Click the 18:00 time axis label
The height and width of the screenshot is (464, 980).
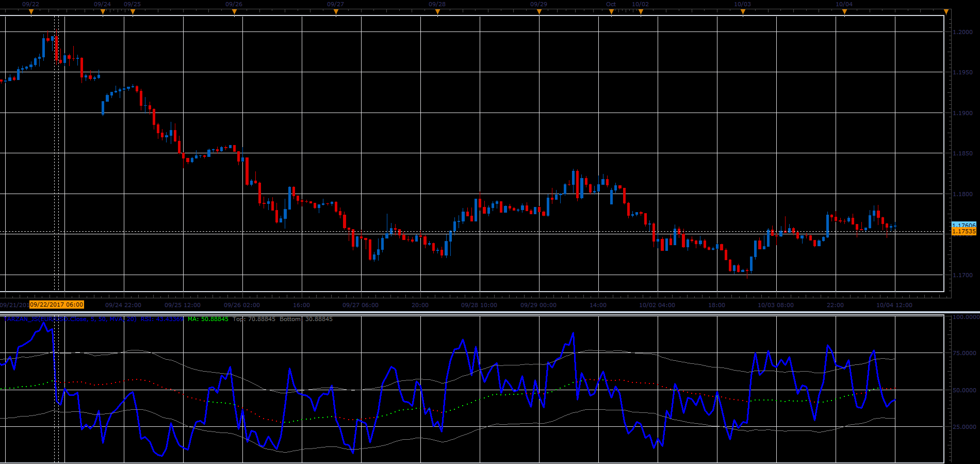pos(717,305)
